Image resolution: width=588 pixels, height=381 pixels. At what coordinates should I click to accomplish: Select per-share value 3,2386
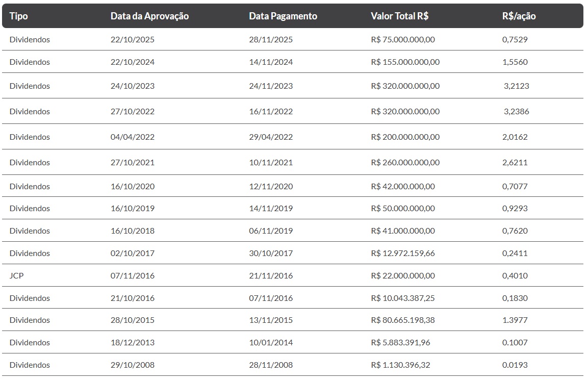pyautogui.click(x=516, y=111)
